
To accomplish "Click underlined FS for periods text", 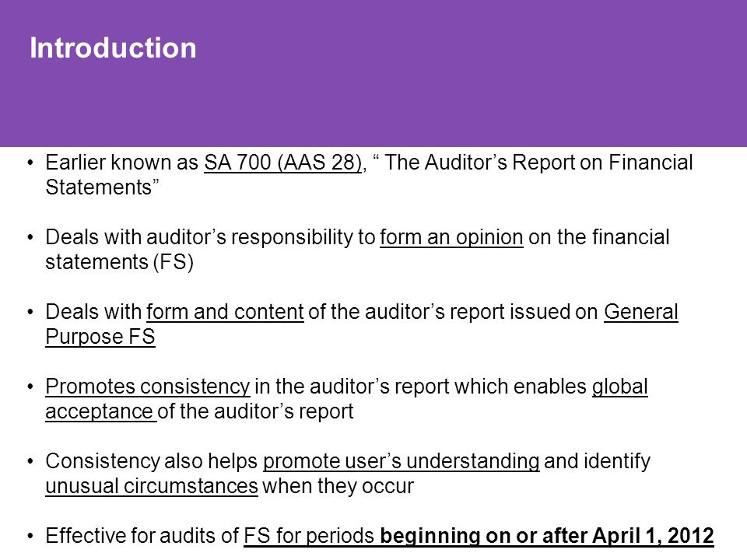I will tap(309, 536).
